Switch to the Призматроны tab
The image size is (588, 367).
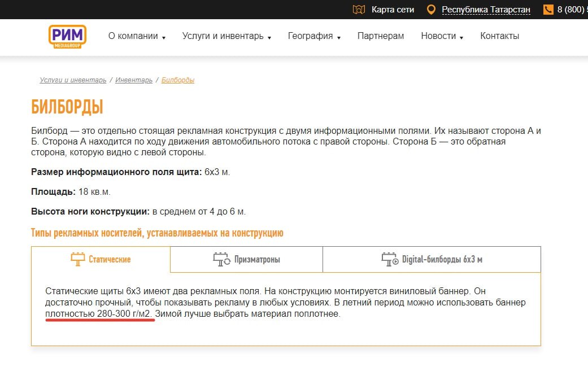point(246,259)
